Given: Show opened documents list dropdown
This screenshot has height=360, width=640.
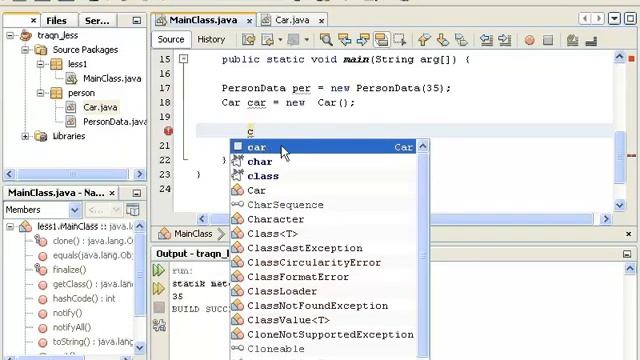Looking at the screenshot, I should 614,19.
